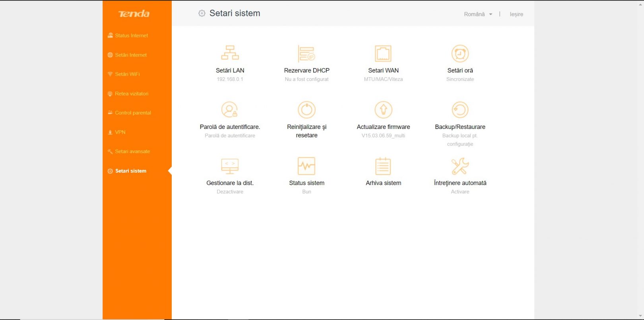The width and height of the screenshot is (644, 320).
Task: Click the Backup local pt. configurație text
Action: coord(460,140)
